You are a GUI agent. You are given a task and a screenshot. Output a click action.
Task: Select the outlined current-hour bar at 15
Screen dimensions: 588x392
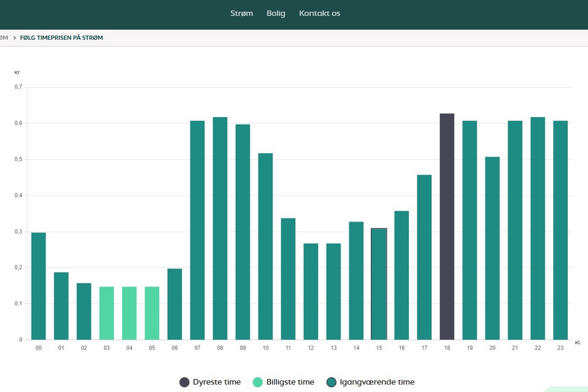379,284
